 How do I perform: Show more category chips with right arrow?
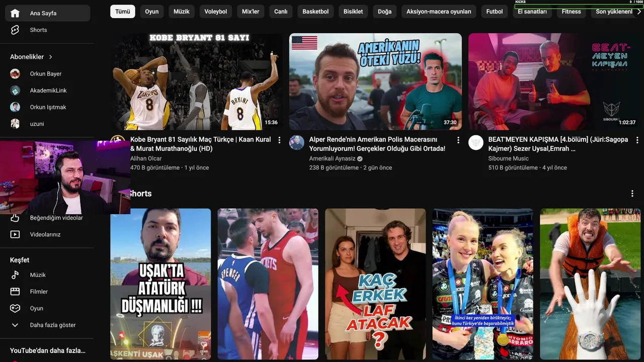pos(639,12)
